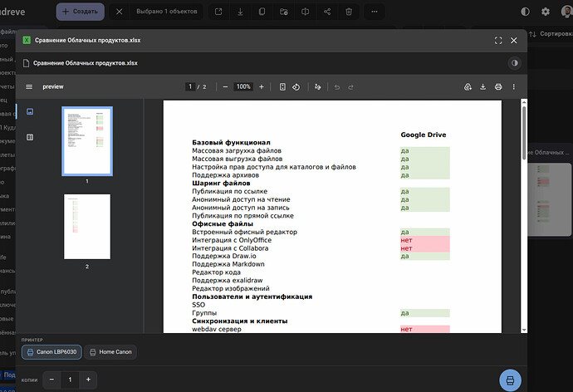Click the dialog title Сравнение Облачных продуктов.xlsx
The image size is (573, 392).
pos(88,41)
